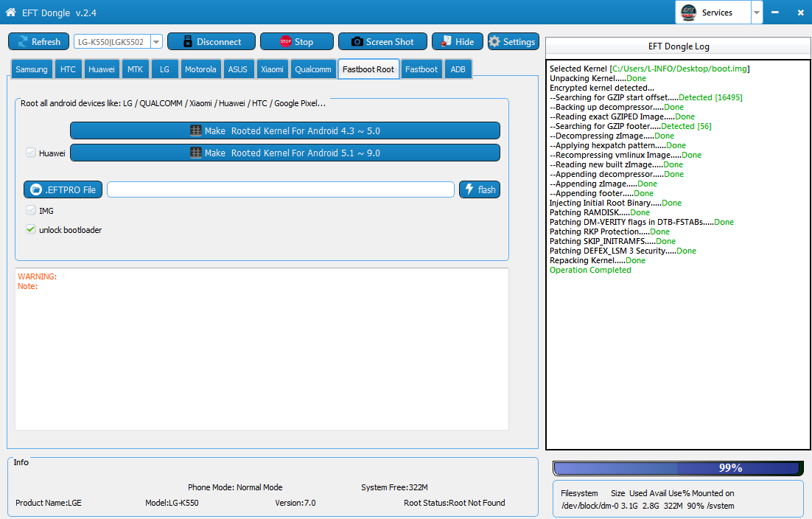Switch to the Samsung tab

pos(32,69)
